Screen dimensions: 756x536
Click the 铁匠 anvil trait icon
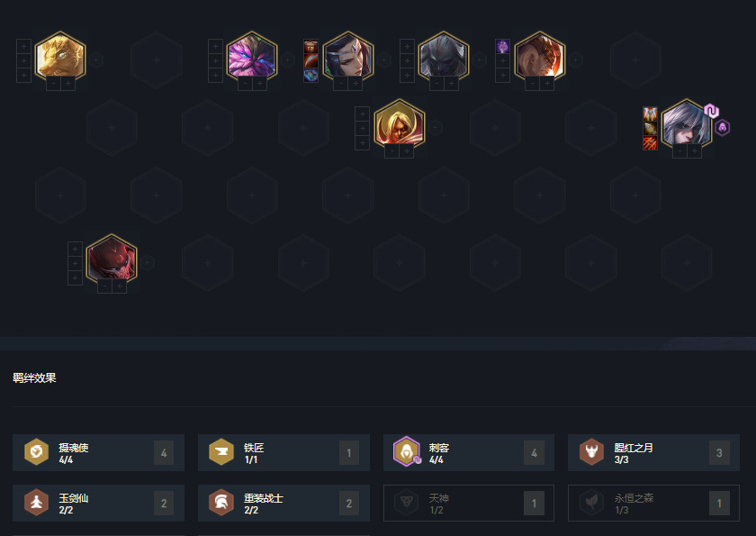pyautogui.click(x=221, y=452)
